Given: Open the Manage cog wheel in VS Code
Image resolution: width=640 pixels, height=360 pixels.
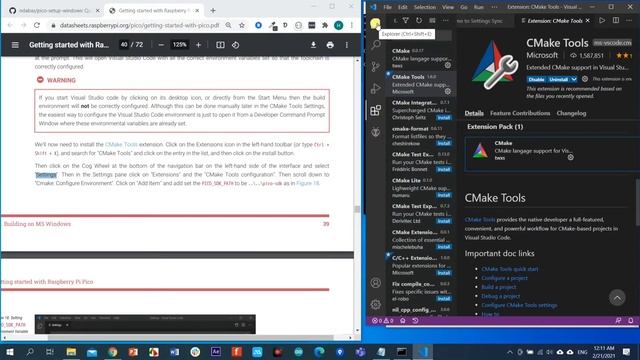Looking at the screenshot, I should pos(376,304).
